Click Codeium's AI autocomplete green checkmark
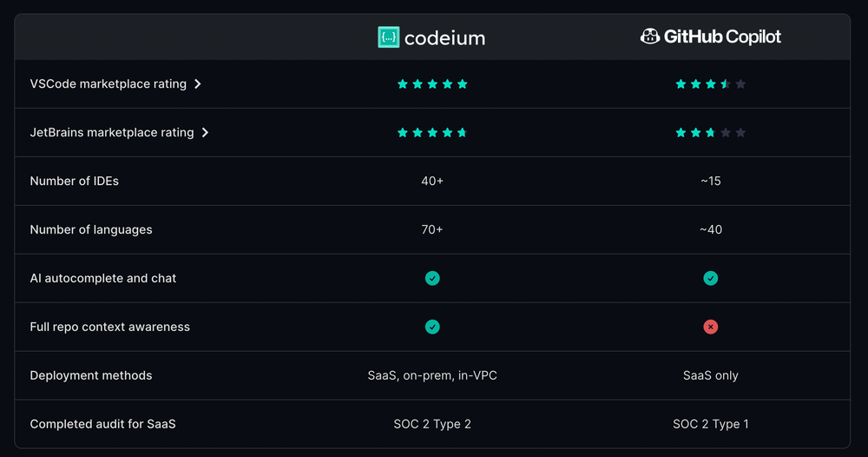 [432, 279]
